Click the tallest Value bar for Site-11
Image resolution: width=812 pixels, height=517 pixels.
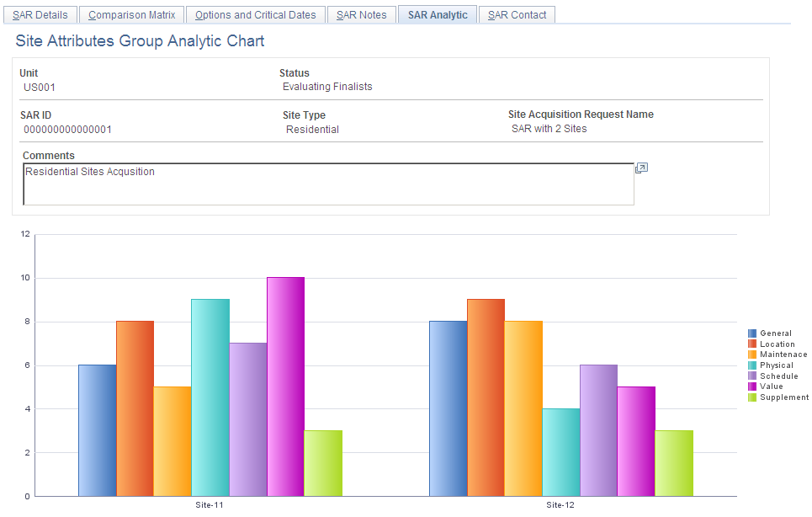pos(284,387)
